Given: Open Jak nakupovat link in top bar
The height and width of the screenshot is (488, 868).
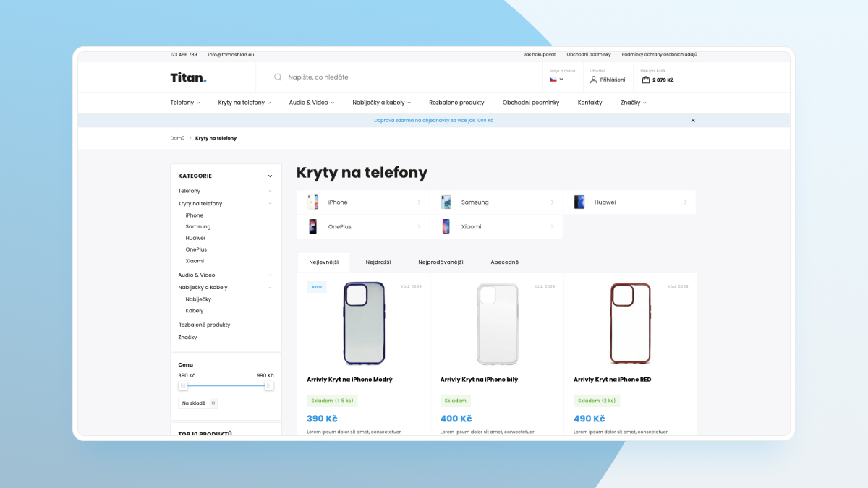Looking at the screenshot, I should pyautogui.click(x=540, y=55).
